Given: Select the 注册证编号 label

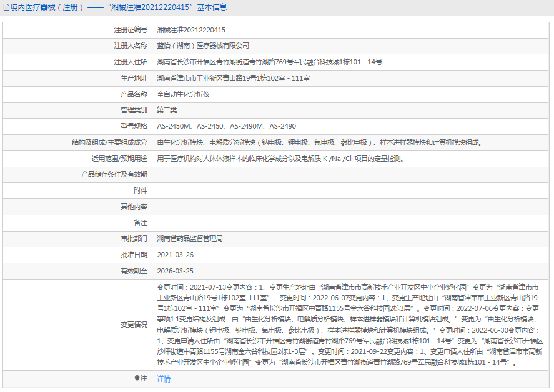Looking at the screenshot, I should (x=131, y=30).
